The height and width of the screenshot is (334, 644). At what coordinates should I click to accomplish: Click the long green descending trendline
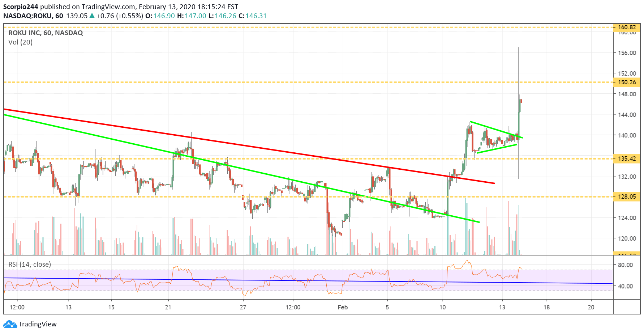tap(242, 168)
